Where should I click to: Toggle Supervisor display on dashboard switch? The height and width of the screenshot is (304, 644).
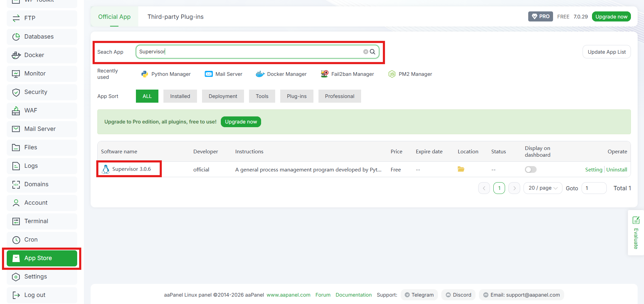pos(531,169)
